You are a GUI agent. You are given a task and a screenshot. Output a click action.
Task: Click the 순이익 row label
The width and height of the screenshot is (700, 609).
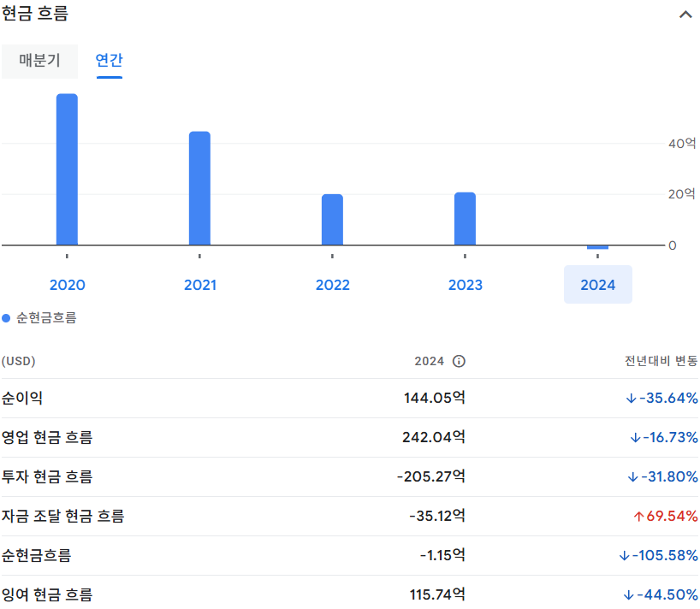point(22,398)
